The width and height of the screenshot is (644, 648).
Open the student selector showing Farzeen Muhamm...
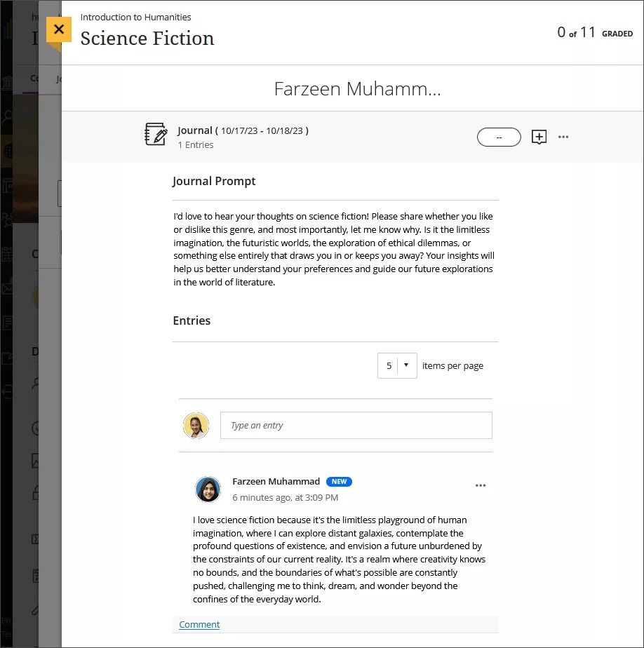[358, 88]
